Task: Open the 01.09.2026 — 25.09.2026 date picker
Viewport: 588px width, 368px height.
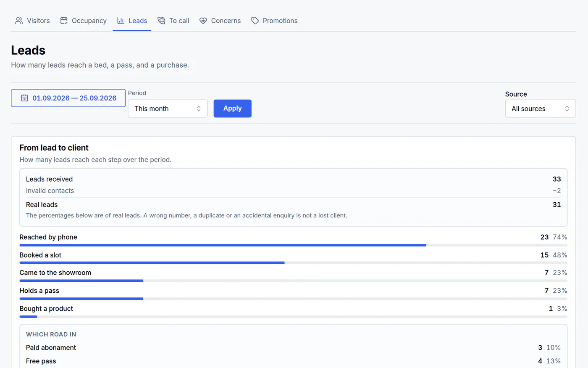Action: pyautogui.click(x=68, y=98)
